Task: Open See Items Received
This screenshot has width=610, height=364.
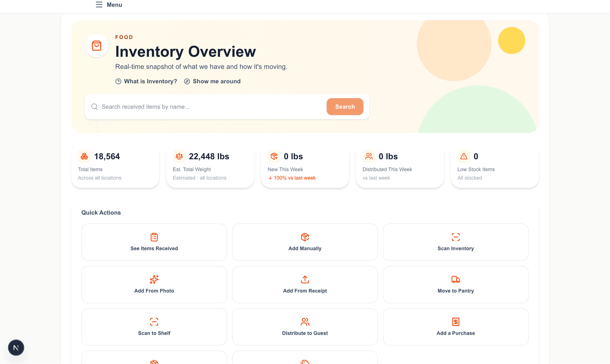Action: (x=154, y=242)
